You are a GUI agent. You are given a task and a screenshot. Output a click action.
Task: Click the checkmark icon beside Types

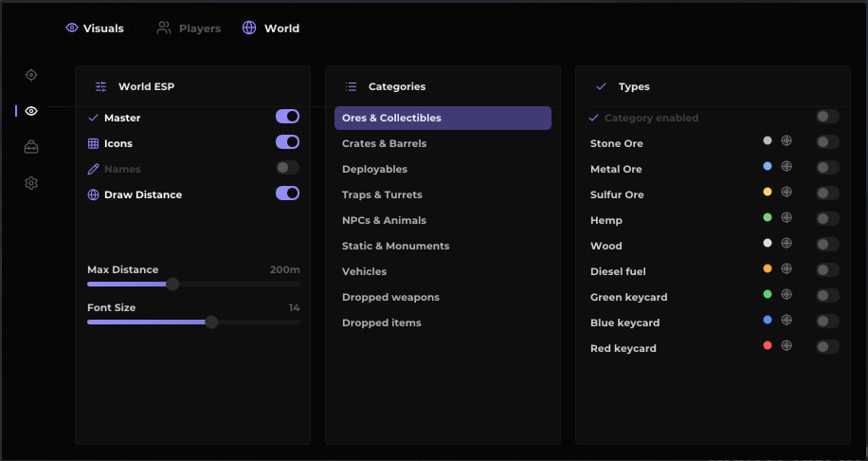click(x=601, y=86)
